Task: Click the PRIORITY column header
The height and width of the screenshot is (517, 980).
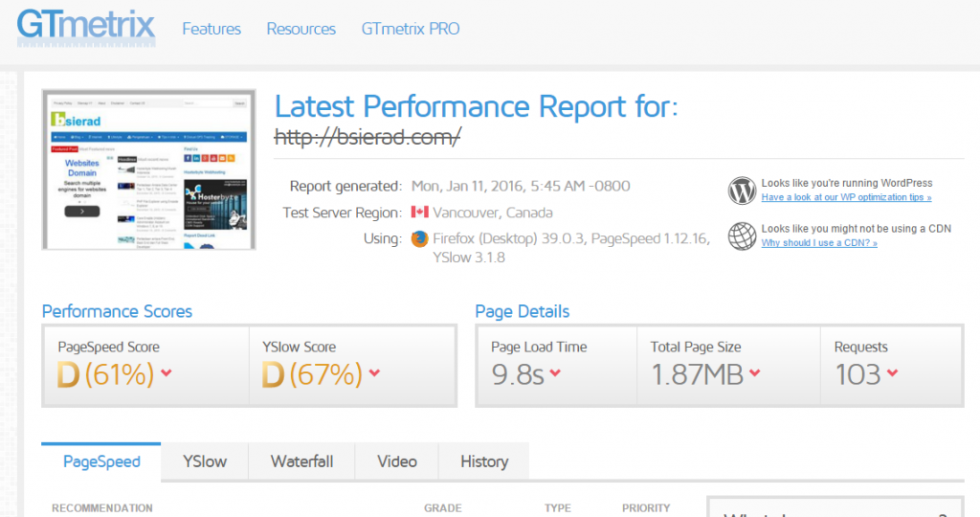Action: (646, 508)
